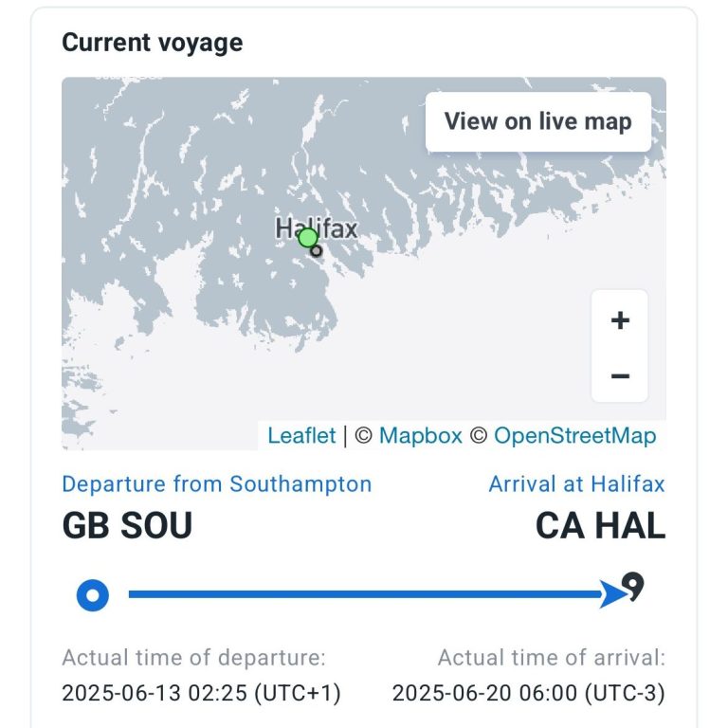
Task: Click the blue departure circle icon
Action: click(x=93, y=595)
